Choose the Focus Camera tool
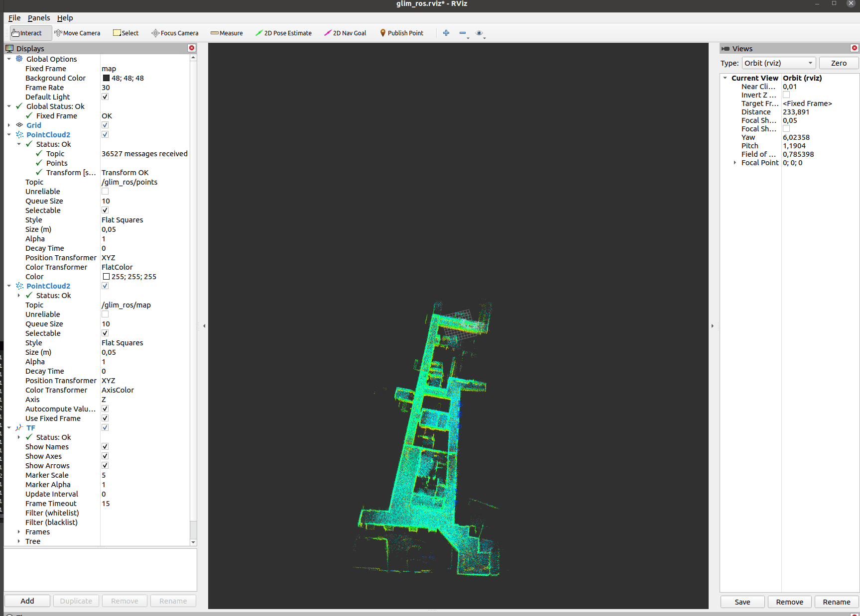This screenshot has height=616, width=860. (x=175, y=33)
